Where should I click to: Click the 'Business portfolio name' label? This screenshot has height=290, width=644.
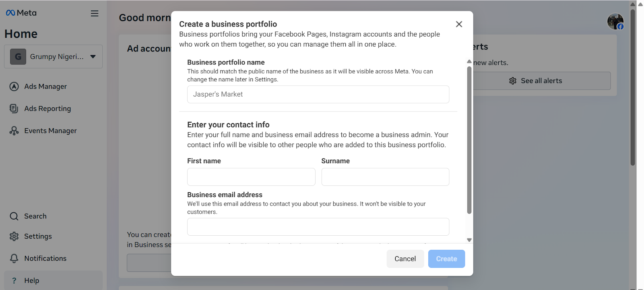point(226,62)
